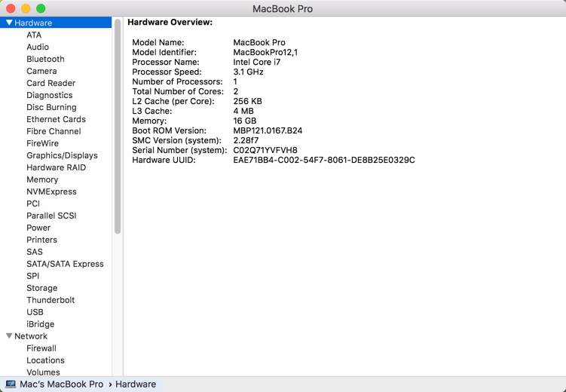The width and height of the screenshot is (566, 392).
Task: Collapse the Hardware disclosure triangle
Action: coord(9,23)
